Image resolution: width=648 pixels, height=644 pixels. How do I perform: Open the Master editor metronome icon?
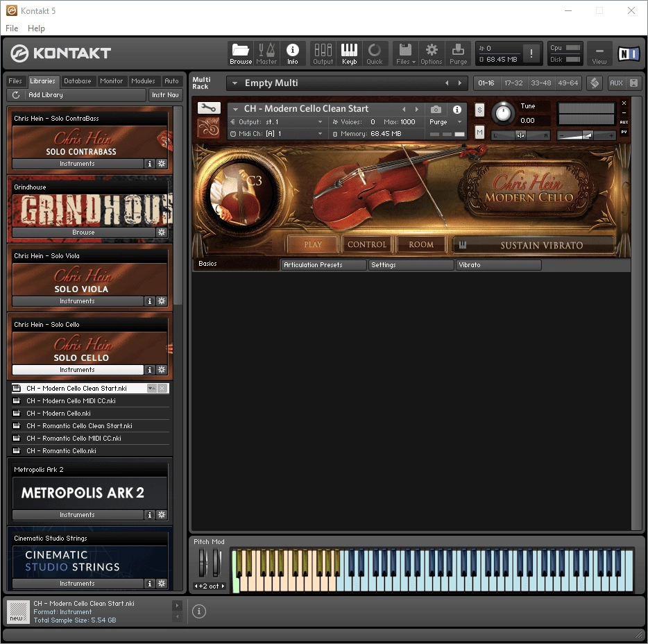pos(266,53)
